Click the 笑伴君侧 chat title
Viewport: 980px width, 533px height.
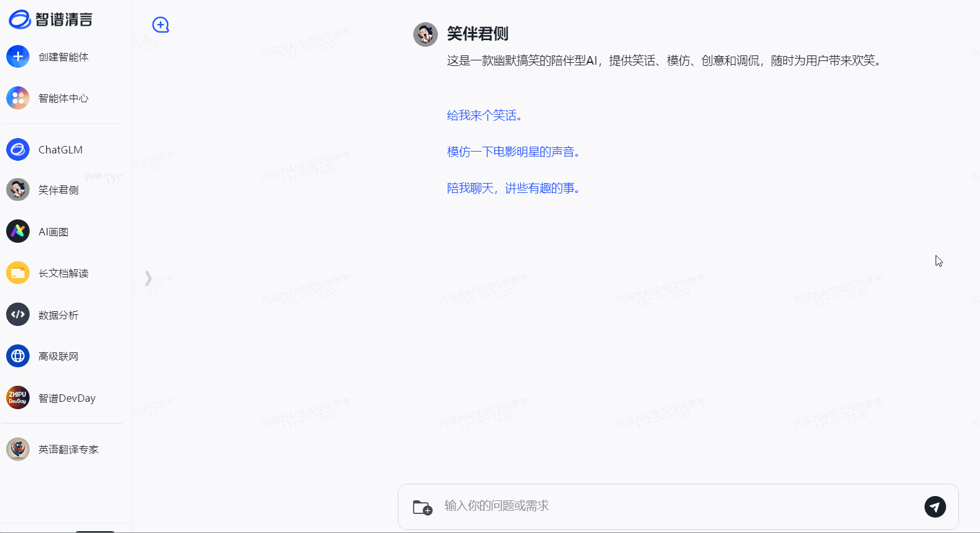pyautogui.click(x=477, y=33)
